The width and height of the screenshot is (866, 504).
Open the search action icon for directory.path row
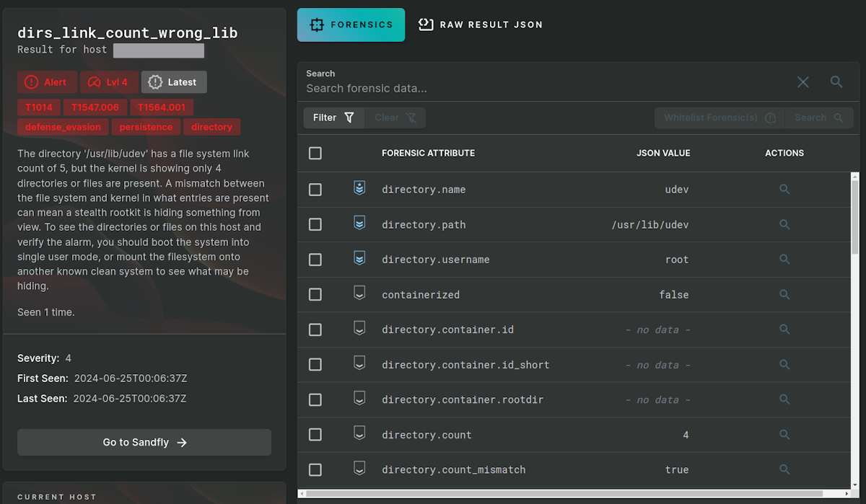[784, 224]
